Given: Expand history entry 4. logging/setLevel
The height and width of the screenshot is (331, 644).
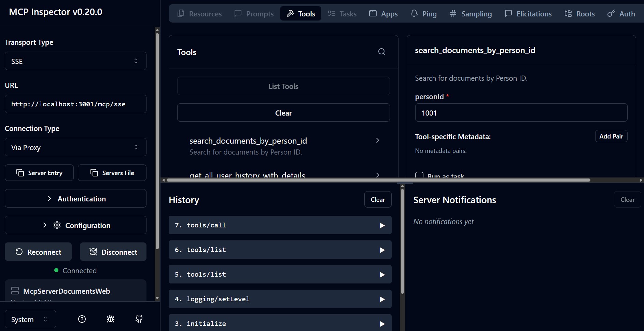Looking at the screenshot, I should (x=280, y=299).
